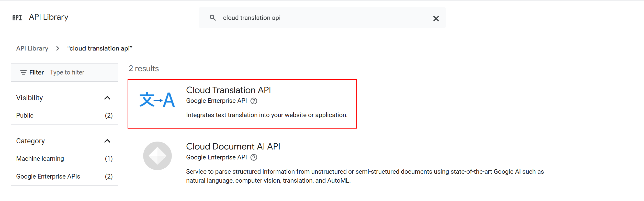
Task: Open the help icon under Cloud Translation API
Action: [x=254, y=101]
